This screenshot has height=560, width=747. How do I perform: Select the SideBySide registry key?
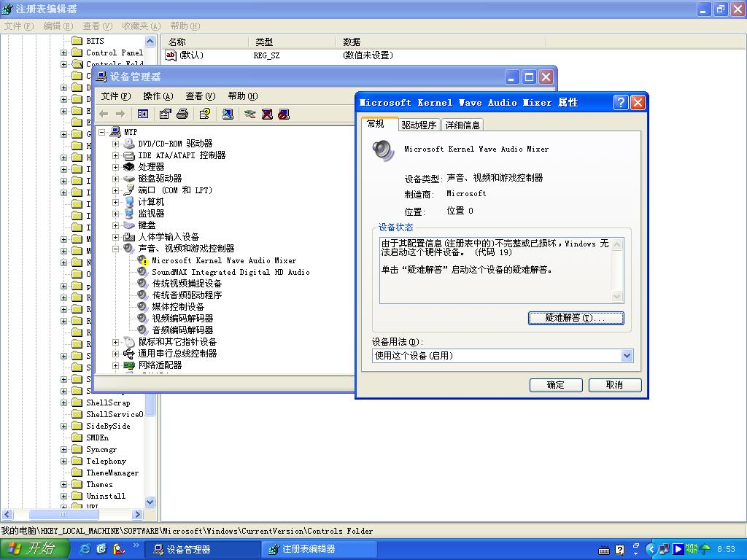point(108,426)
